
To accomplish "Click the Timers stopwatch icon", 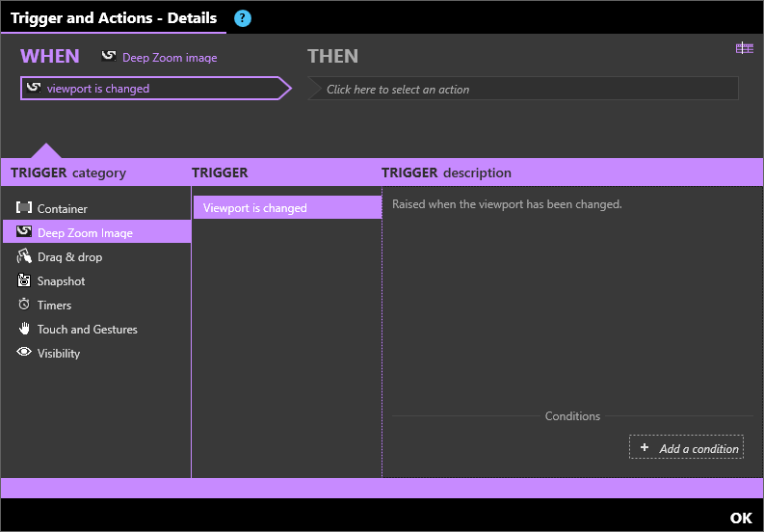I will 24,305.
